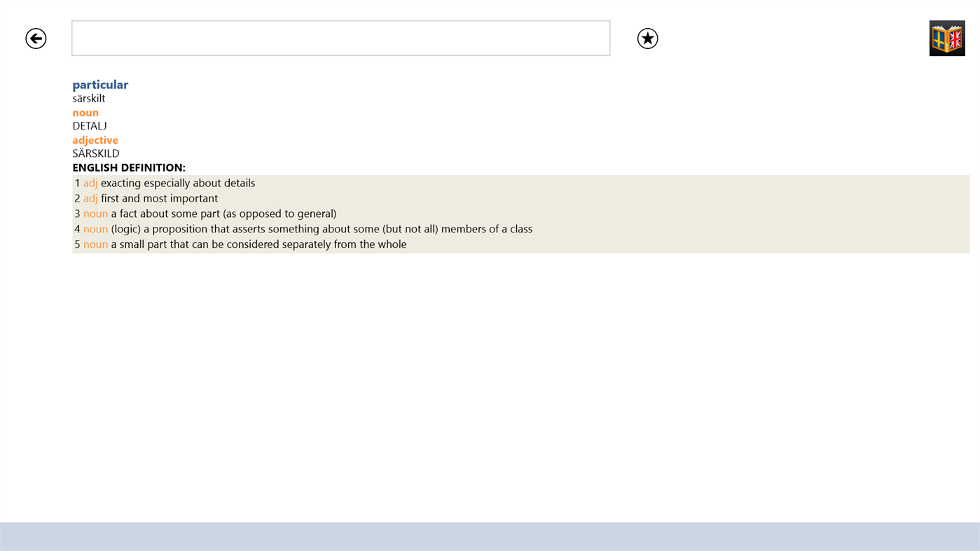The width and height of the screenshot is (980, 551).
Task: Expand the ENGLISH DEFINITION section
Action: [x=129, y=167]
